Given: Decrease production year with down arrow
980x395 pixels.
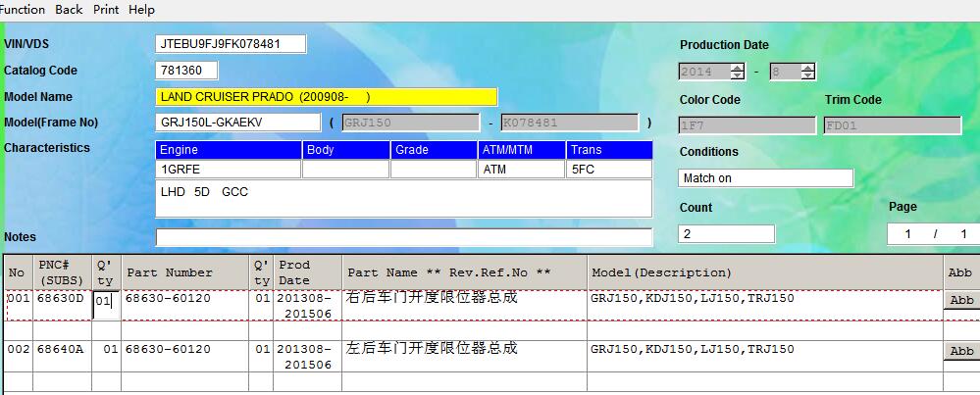Looking at the screenshot, I should 737,75.
